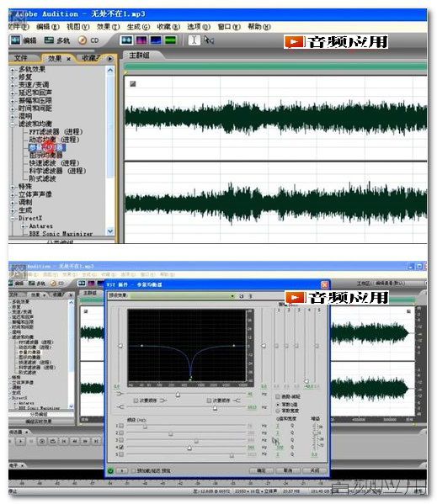The image size is (437, 504).
Task: Expand 延迟和回声 node in top effects tree
Action: pos(13,93)
